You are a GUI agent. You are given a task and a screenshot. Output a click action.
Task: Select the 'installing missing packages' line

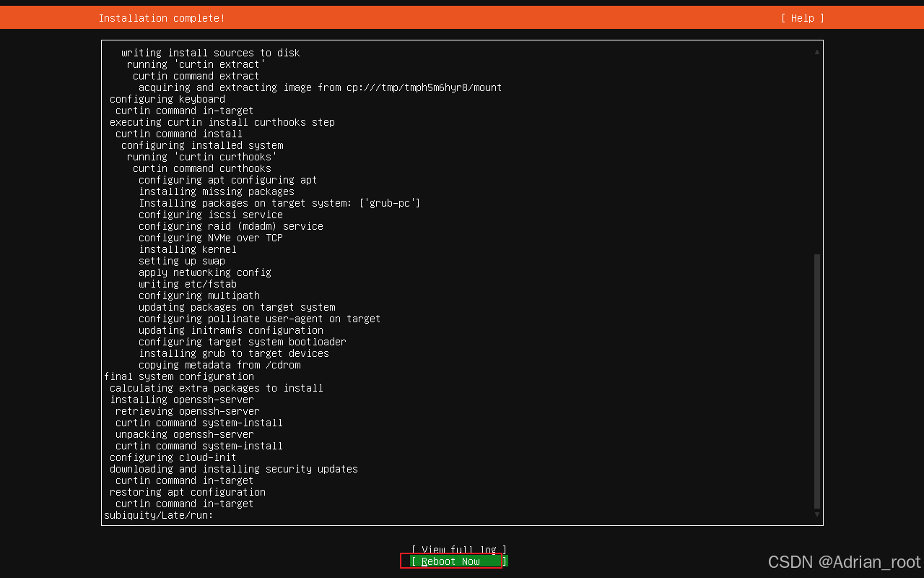point(217,191)
